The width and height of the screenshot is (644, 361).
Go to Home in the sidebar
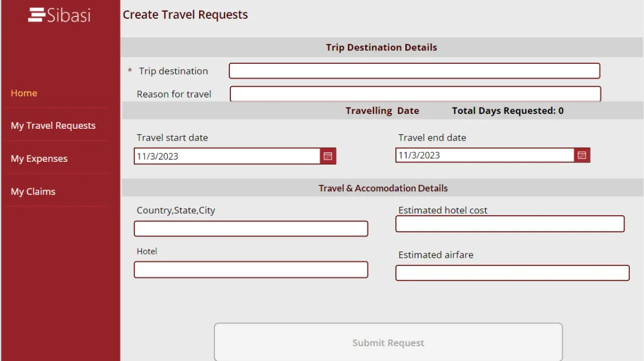[24, 93]
